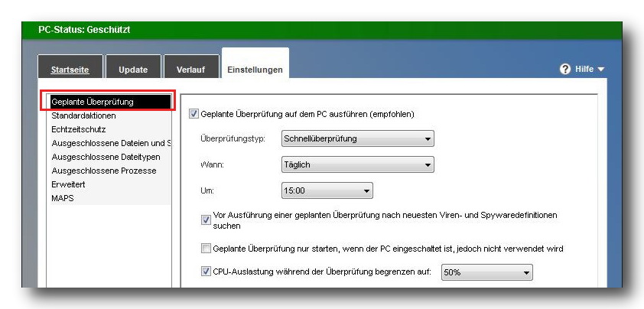The image size is (644, 309).
Task: Select Ausgeschlossene Dateitypen entry
Action: (x=109, y=157)
